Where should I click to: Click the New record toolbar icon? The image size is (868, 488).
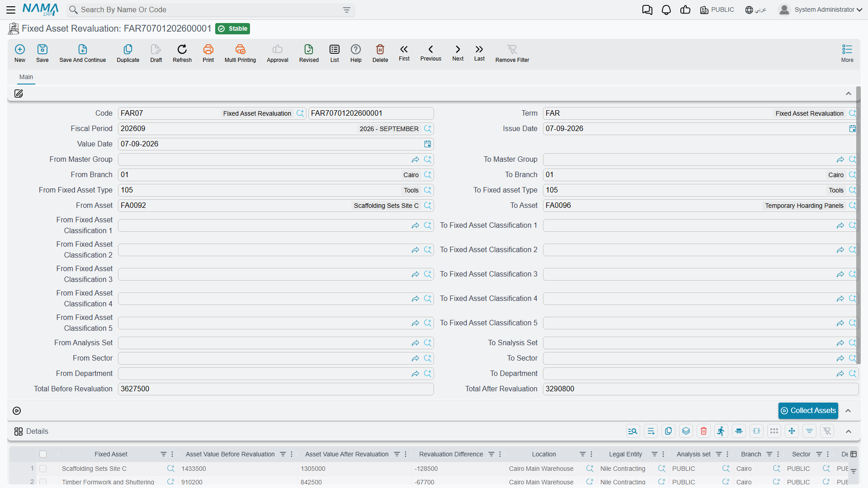coord(20,53)
